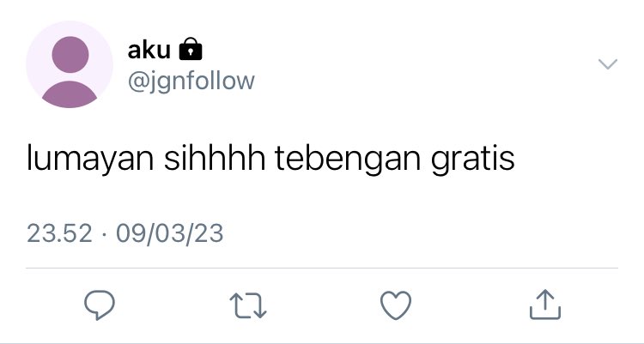Image resolution: width=644 pixels, height=344 pixels.
Task: Like the tweet with the heart icon
Action: coord(396,305)
